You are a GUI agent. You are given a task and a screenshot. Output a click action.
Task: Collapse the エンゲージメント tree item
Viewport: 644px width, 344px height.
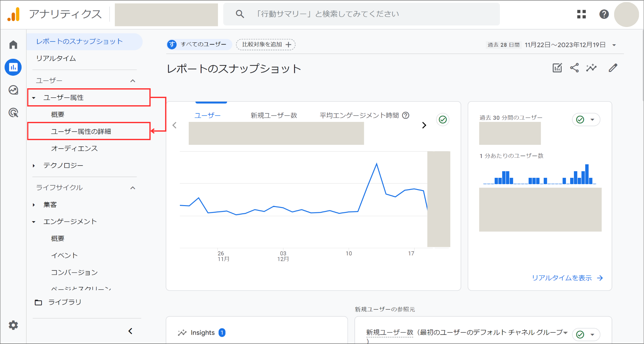34,222
